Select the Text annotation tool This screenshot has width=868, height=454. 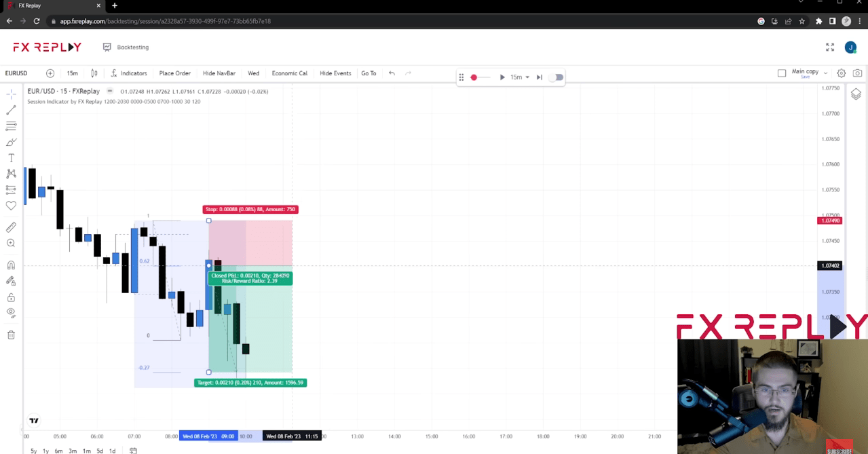point(11,158)
